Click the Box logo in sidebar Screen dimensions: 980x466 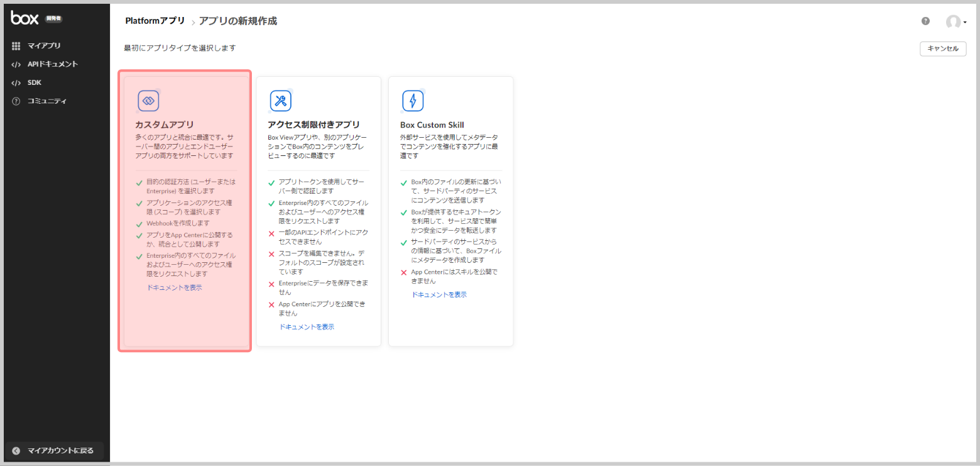(24, 18)
